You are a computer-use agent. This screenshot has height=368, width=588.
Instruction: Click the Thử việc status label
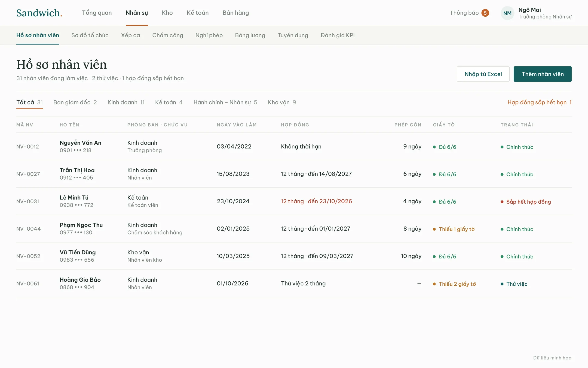[x=514, y=284]
